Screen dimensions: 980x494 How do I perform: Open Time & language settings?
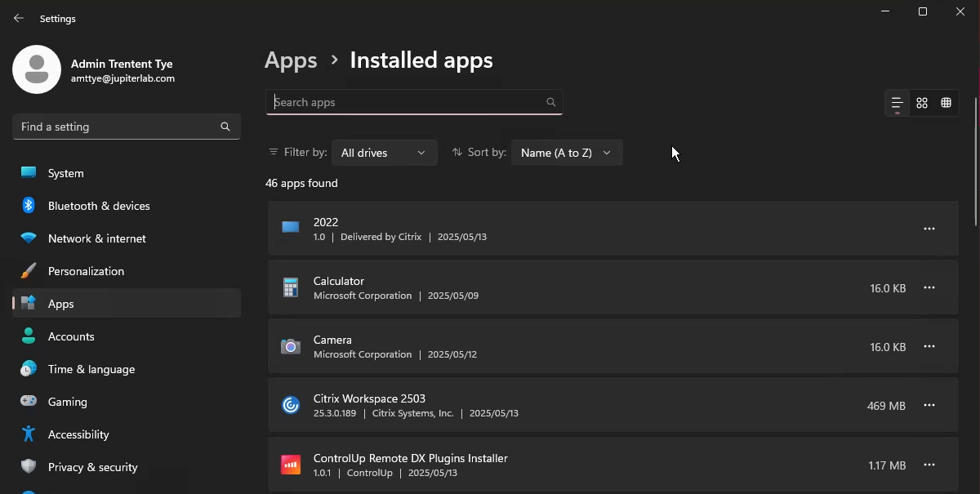tap(127, 369)
